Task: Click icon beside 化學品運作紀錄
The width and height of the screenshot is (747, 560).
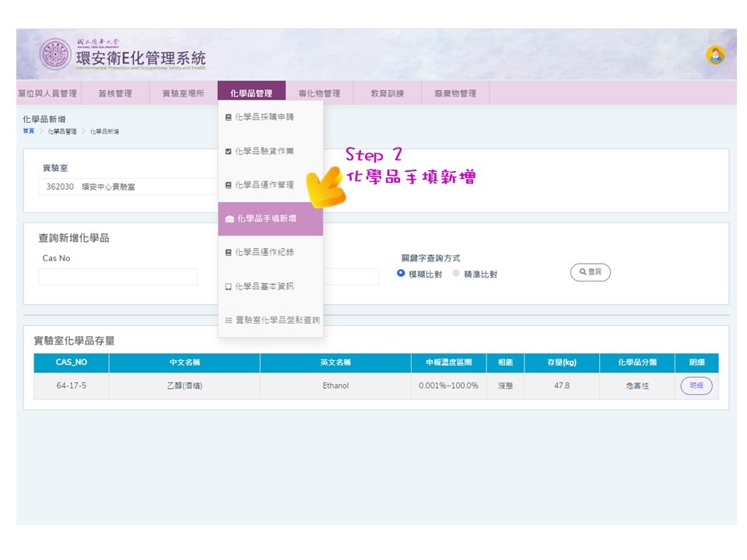Action: pyautogui.click(x=228, y=253)
